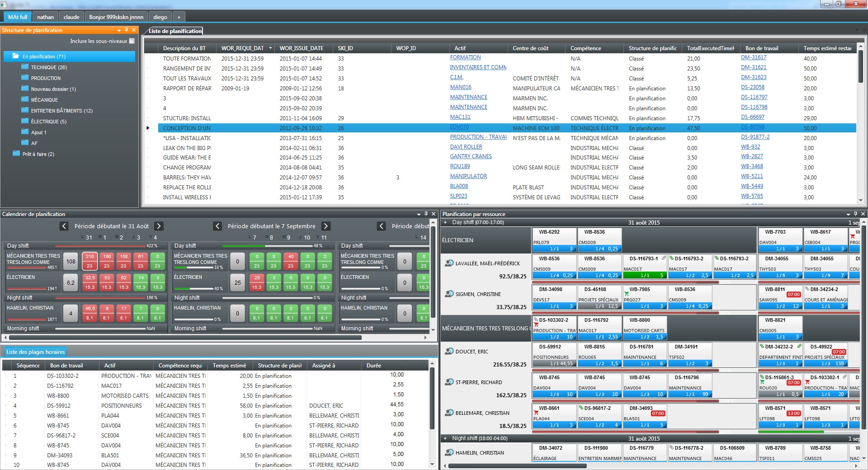Select the WB-6292 PRL079 task card
The image size is (868, 470).
tap(554, 240)
